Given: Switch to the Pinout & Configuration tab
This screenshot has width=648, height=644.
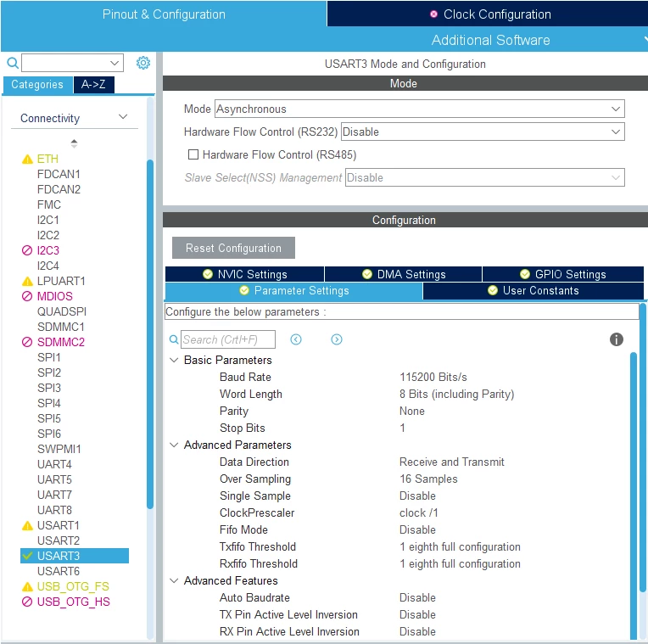Looking at the screenshot, I should click(x=164, y=14).
